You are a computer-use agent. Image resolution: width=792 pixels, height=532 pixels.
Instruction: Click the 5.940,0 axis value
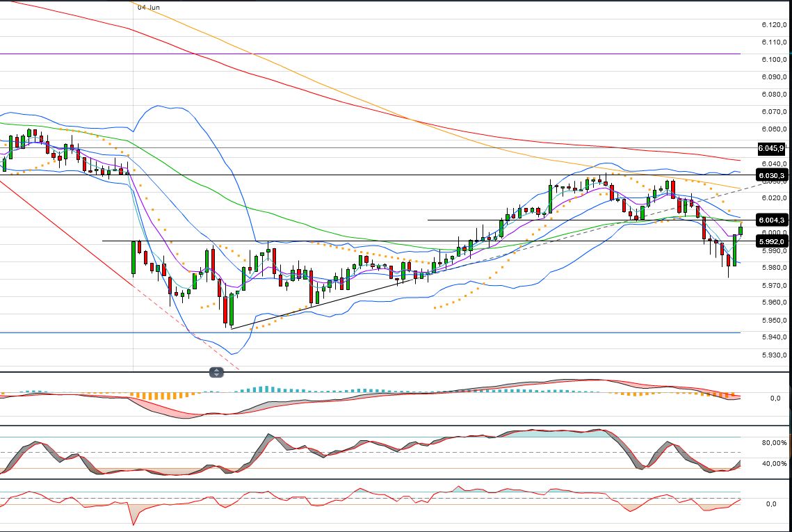[774, 337]
